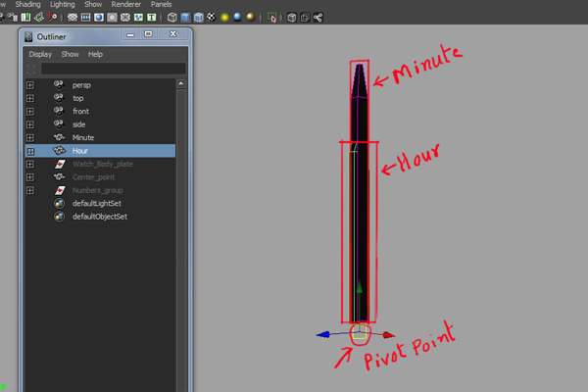Expand the side camera node
The image size is (588, 392).
pos(30,124)
